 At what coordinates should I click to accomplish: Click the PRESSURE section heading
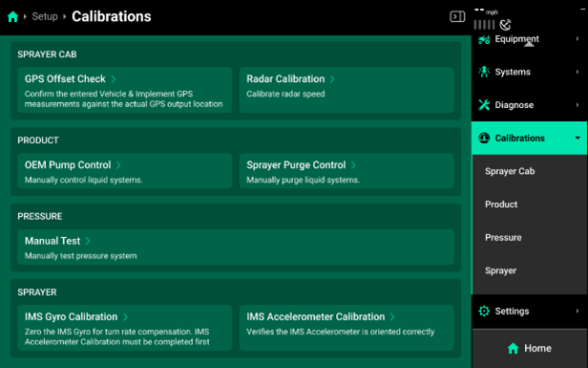point(40,216)
